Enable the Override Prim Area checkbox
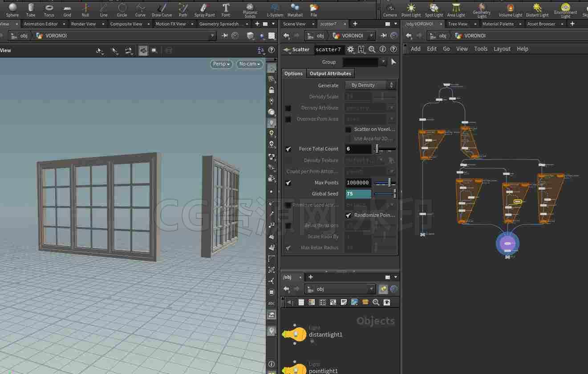This screenshot has width=588, height=374. click(288, 119)
